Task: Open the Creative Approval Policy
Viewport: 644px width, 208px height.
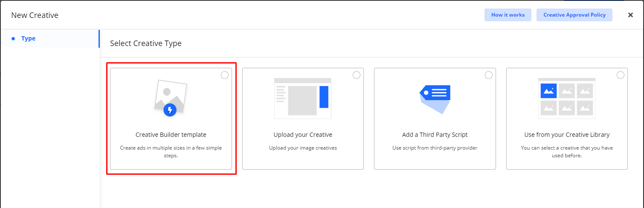Action: pos(574,15)
